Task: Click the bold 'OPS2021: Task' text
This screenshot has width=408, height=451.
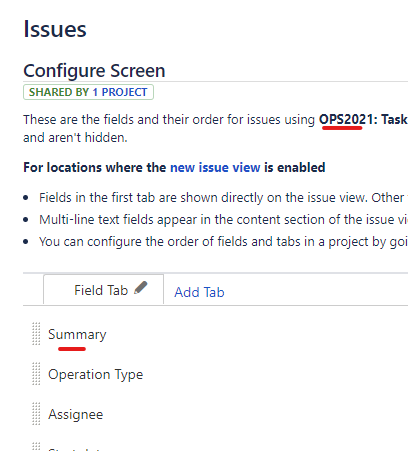Action: pyautogui.click(x=363, y=119)
